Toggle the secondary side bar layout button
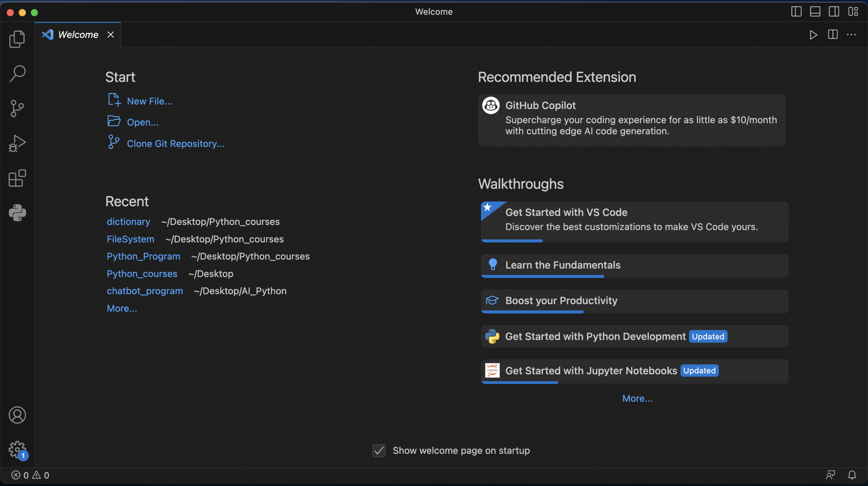 point(834,12)
